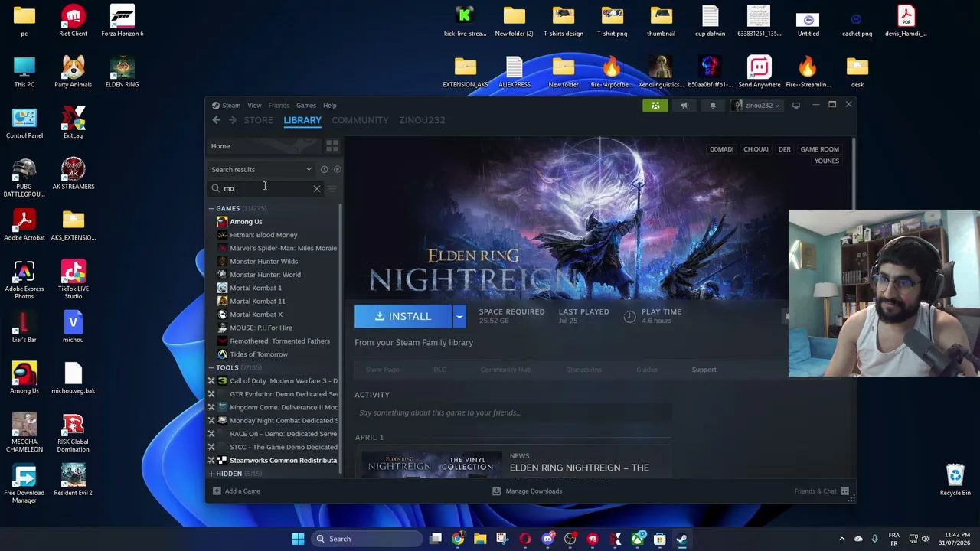Select Mortal Kombat 1 icon in library list
Image resolution: width=980 pixels, height=551 pixels.
[x=222, y=288]
